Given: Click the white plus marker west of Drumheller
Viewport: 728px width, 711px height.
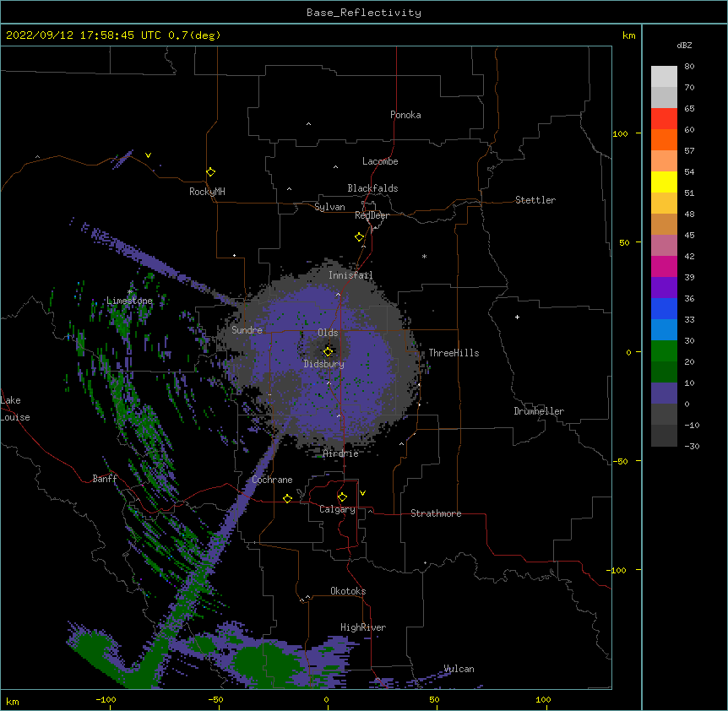Looking at the screenshot, I should pos(517,317).
